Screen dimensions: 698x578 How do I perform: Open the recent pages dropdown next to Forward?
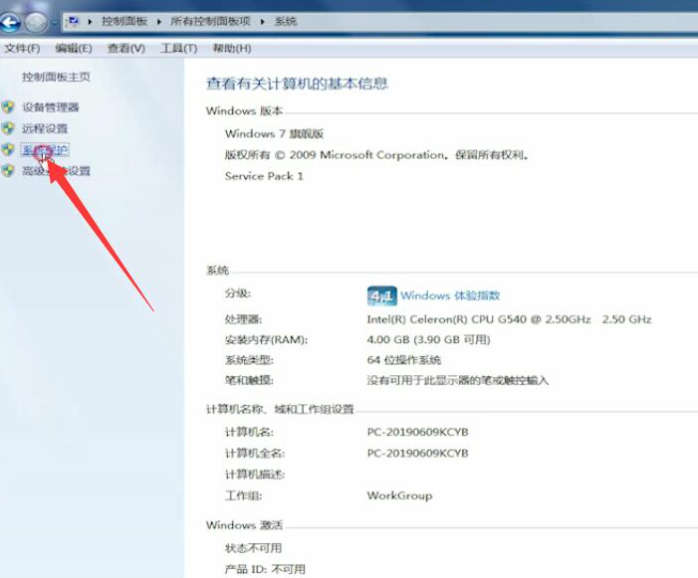[54, 22]
